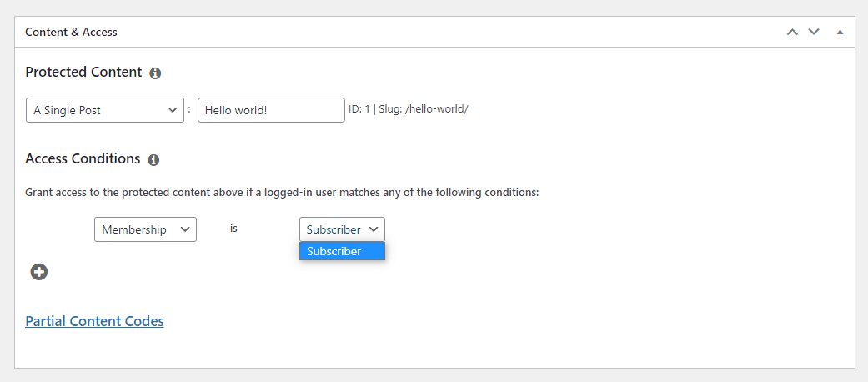Move the Content & Access panel down

(813, 32)
